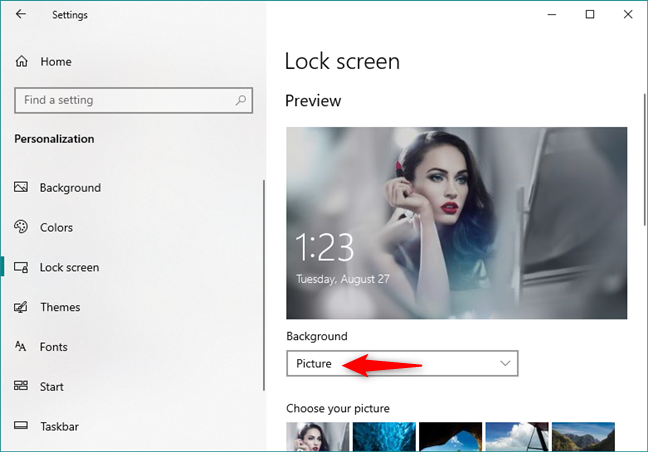Go to Settings Home via house icon
The width and height of the screenshot is (648, 452).
(x=22, y=62)
